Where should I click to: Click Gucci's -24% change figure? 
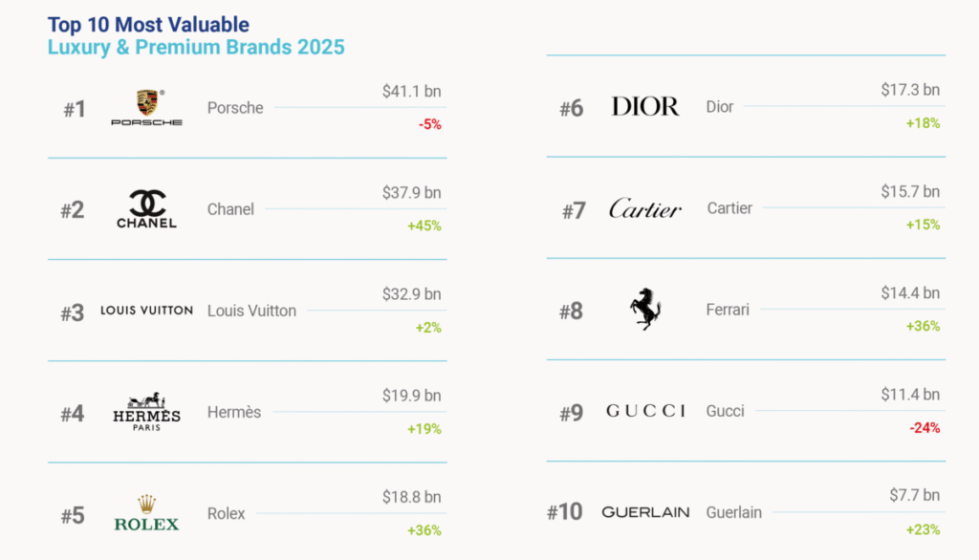(924, 428)
